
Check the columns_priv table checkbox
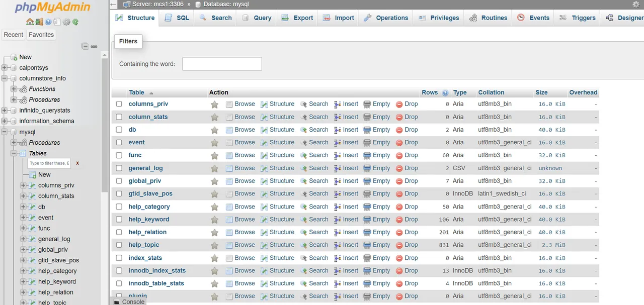point(119,104)
